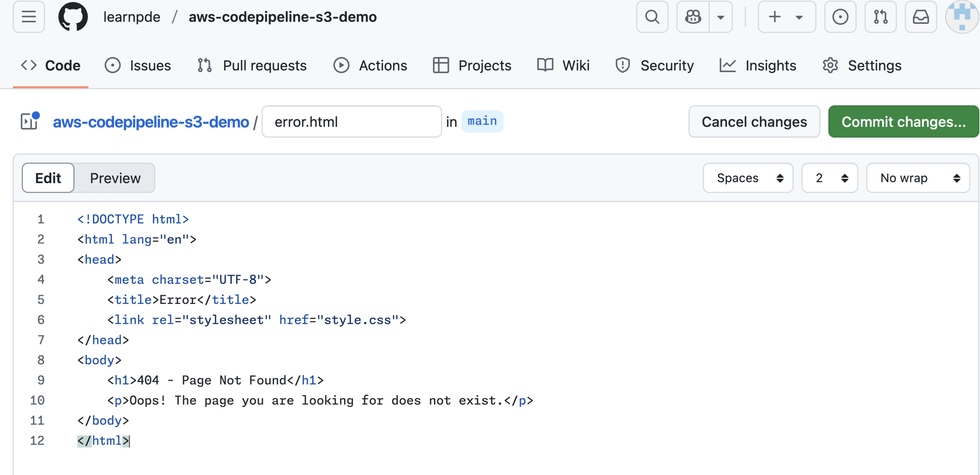Go to the Actions tab
The image size is (980, 475).
[x=370, y=66]
